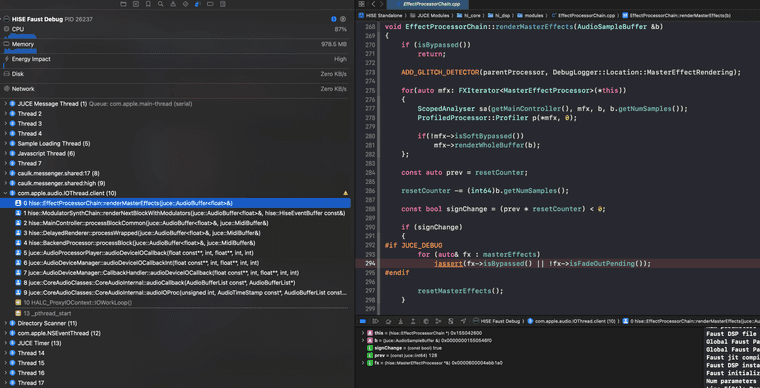The height and width of the screenshot is (388, 760).
Task: Click JUCE Modules in jump bar
Action: point(433,16)
